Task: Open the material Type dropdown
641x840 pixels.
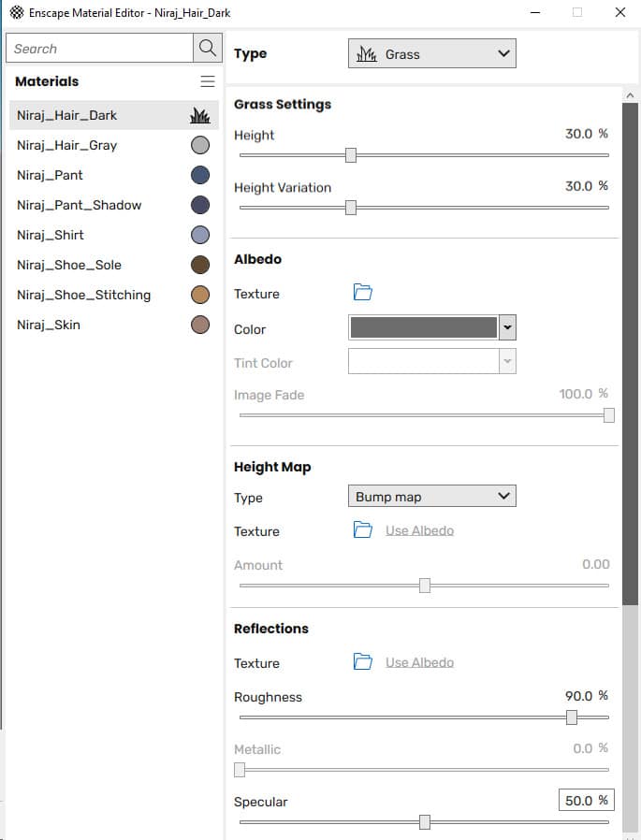Action: (x=431, y=54)
